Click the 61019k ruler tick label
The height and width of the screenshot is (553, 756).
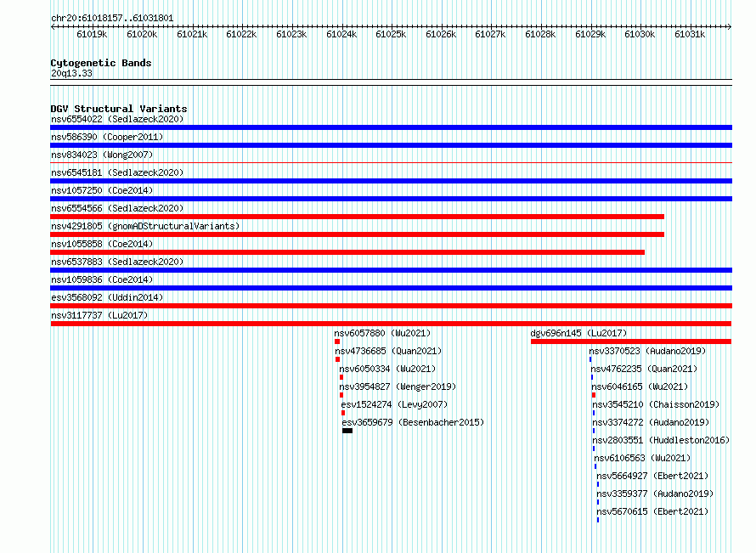(x=92, y=34)
